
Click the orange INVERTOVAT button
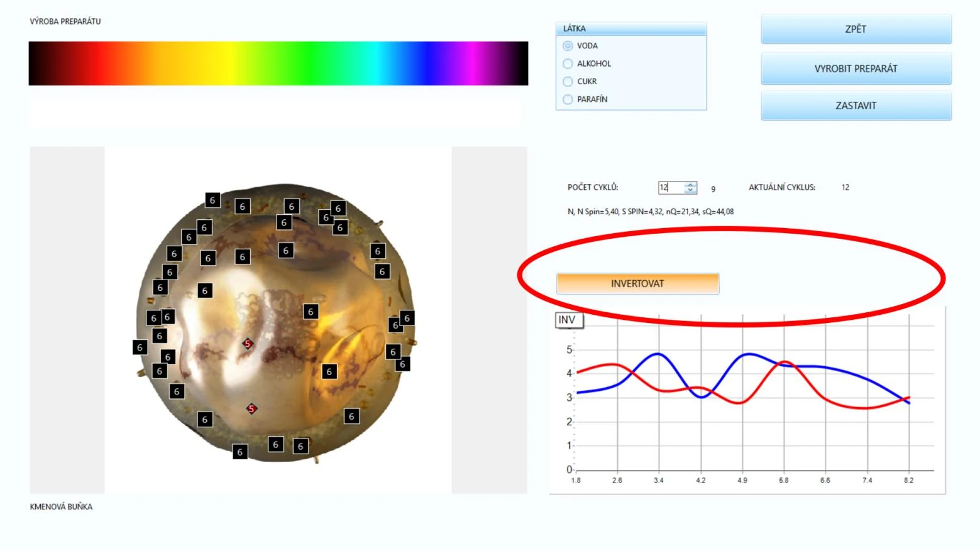(637, 283)
